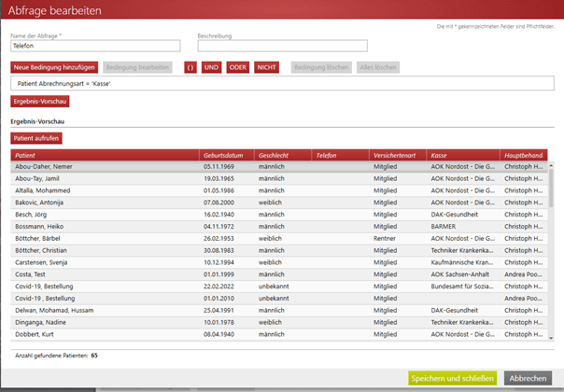The image size is (564, 392).
Task: Insert parentheses with the ( ) button
Action: (x=190, y=67)
